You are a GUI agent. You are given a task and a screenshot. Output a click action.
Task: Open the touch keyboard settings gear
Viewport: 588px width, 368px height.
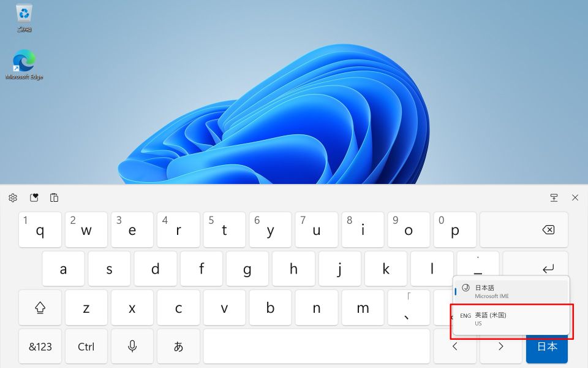13,197
